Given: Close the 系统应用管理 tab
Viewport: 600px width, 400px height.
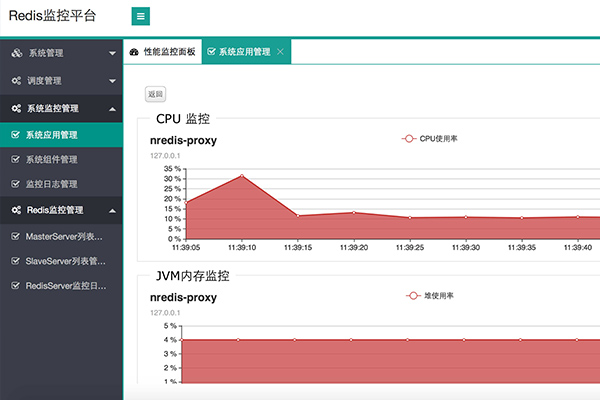Looking at the screenshot, I should click(x=280, y=51).
